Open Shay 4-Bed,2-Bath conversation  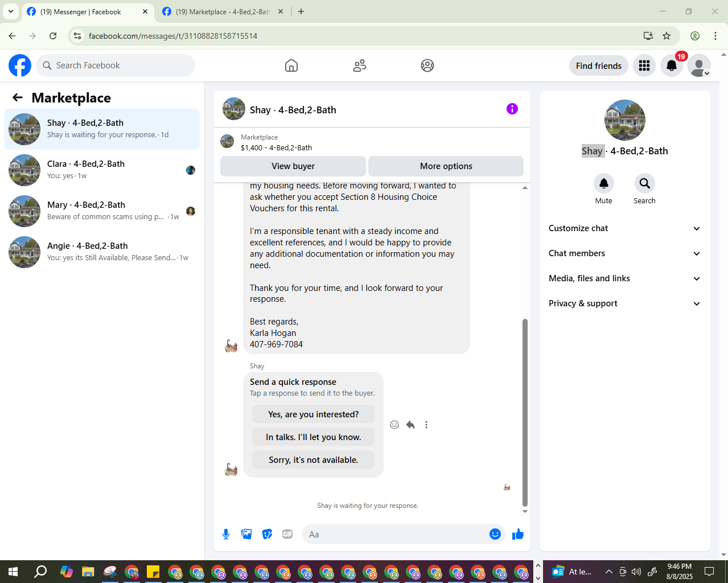(102, 129)
